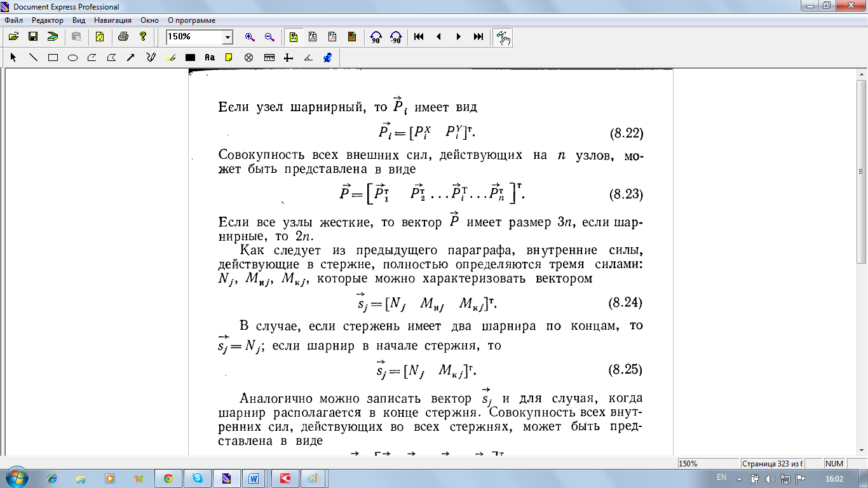Rotate page 90 degrees clockwise
The image size is (868, 488).
(376, 37)
